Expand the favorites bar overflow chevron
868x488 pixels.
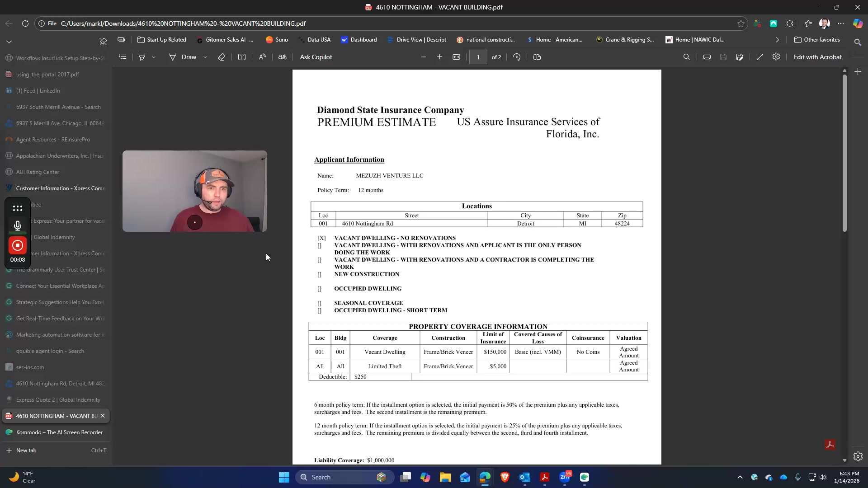pyautogui.click(x=777, y=40)
